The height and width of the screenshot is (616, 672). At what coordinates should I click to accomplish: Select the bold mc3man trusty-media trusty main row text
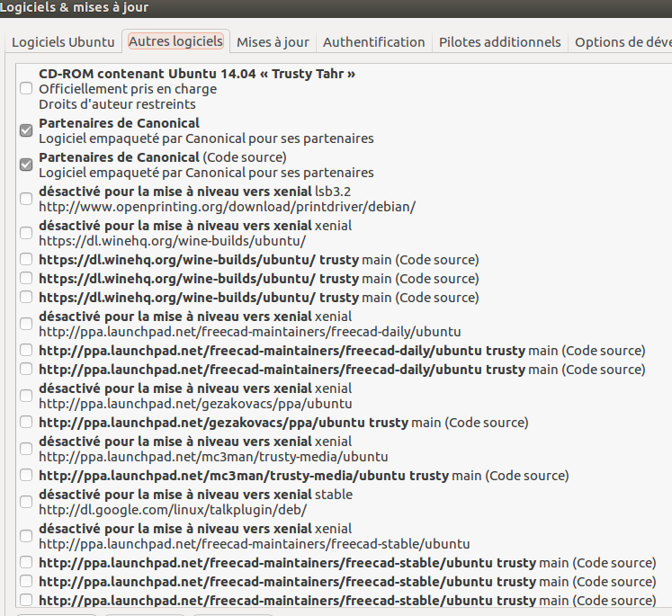coord(304,476)
